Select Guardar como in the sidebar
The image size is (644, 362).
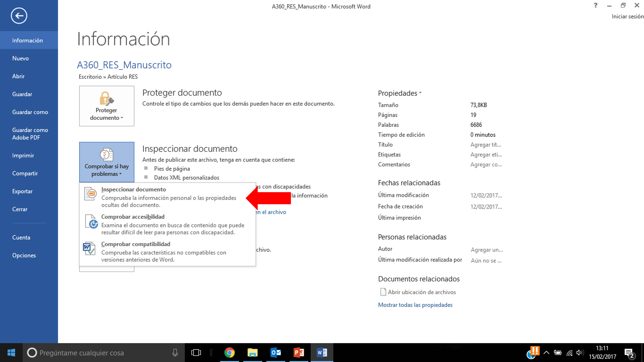coord(29,112)
